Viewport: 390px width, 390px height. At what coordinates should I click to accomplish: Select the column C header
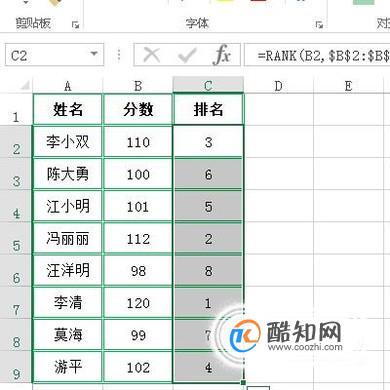(x=208, y=85)
